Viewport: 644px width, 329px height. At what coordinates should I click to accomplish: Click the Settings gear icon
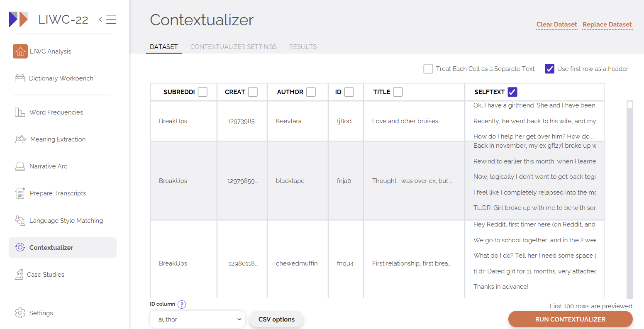pyautogui.click(x=20, y=313)
